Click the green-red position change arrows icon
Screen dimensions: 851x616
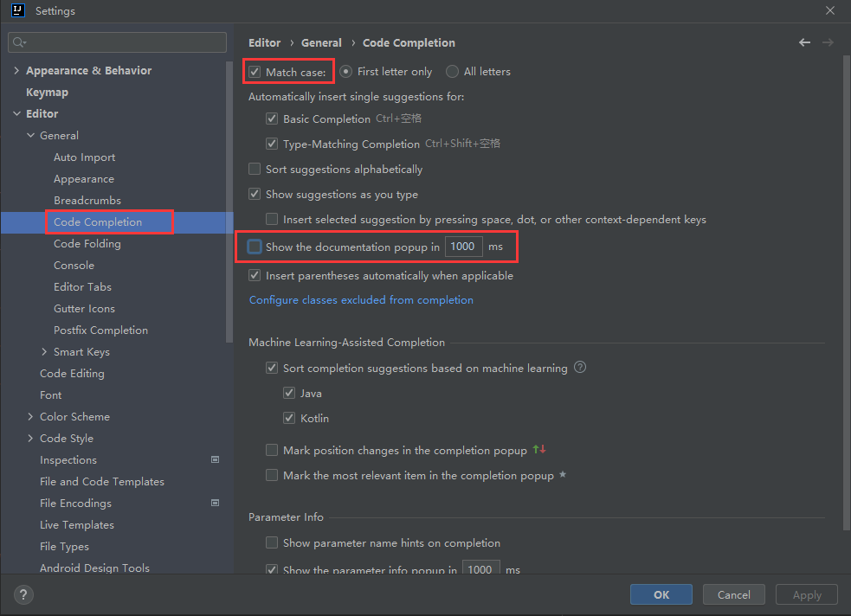click(539, 449)
